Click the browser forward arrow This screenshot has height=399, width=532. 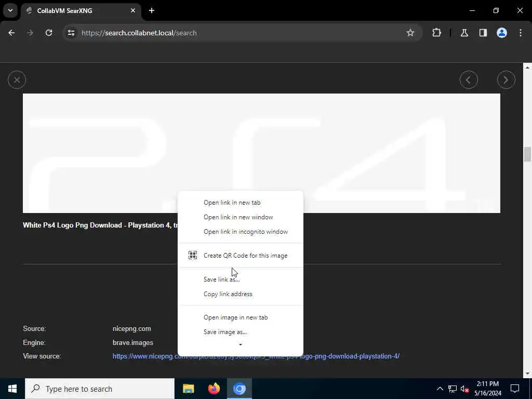coord(30,33)
